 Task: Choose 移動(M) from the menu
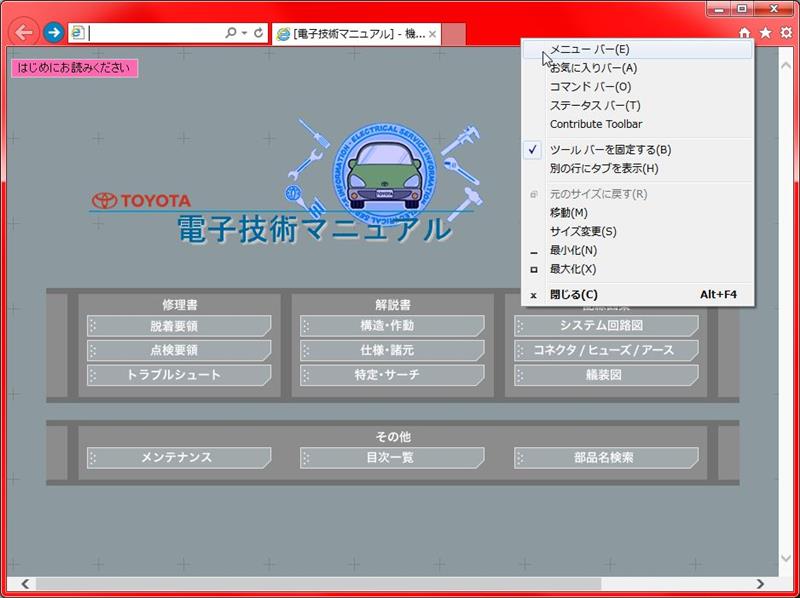coord(637,213)
